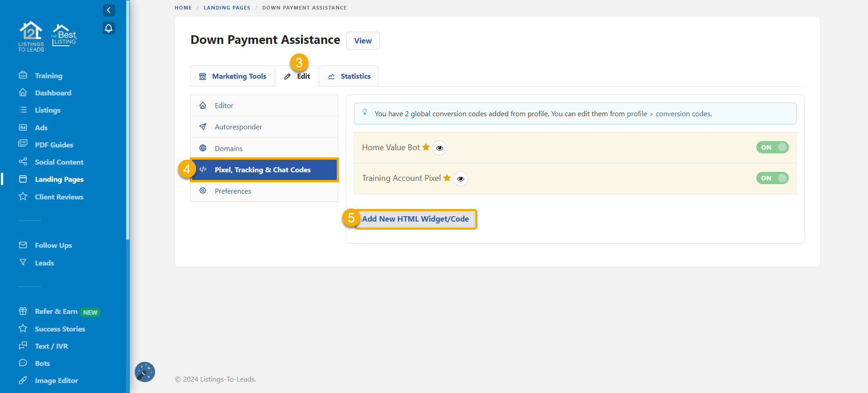The height and width of the screenshot is (393, 868).
Task: Go to Landing Pages in breadcrumb
Action: click(226, 8)
